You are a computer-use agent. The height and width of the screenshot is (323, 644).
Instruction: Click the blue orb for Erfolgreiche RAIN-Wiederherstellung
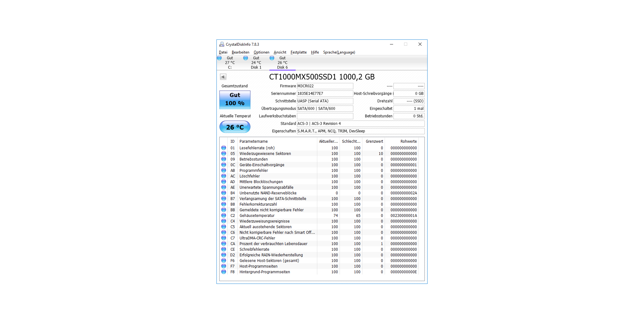[224, 255]
